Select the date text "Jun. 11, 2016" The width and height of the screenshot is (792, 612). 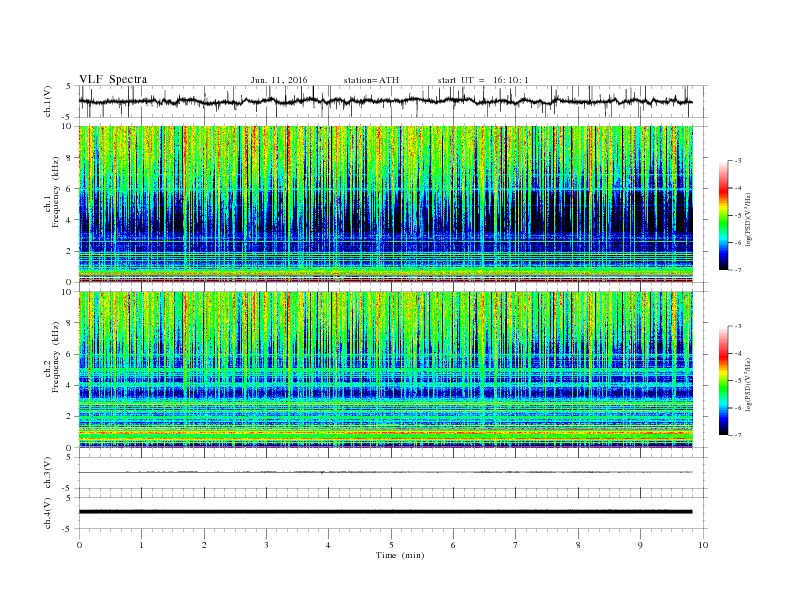(x=279, y=80)
